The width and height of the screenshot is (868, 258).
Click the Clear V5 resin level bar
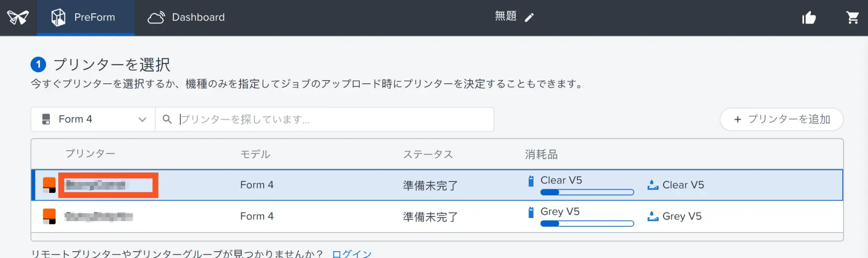point(587,192)
